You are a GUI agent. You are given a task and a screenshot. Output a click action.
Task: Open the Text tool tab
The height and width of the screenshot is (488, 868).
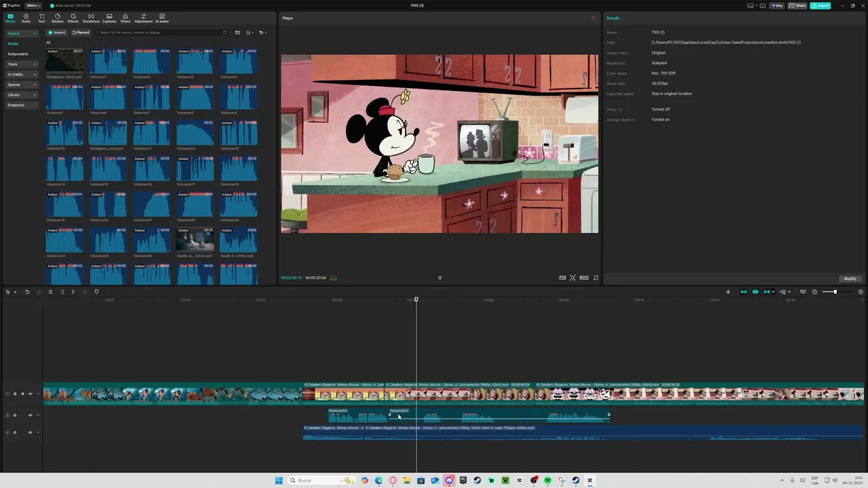click(x=41, y=18)
